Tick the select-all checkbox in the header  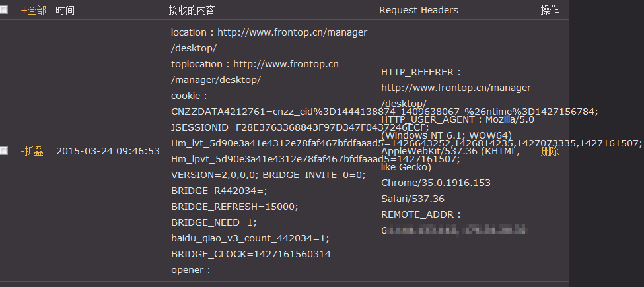(4, 10)
